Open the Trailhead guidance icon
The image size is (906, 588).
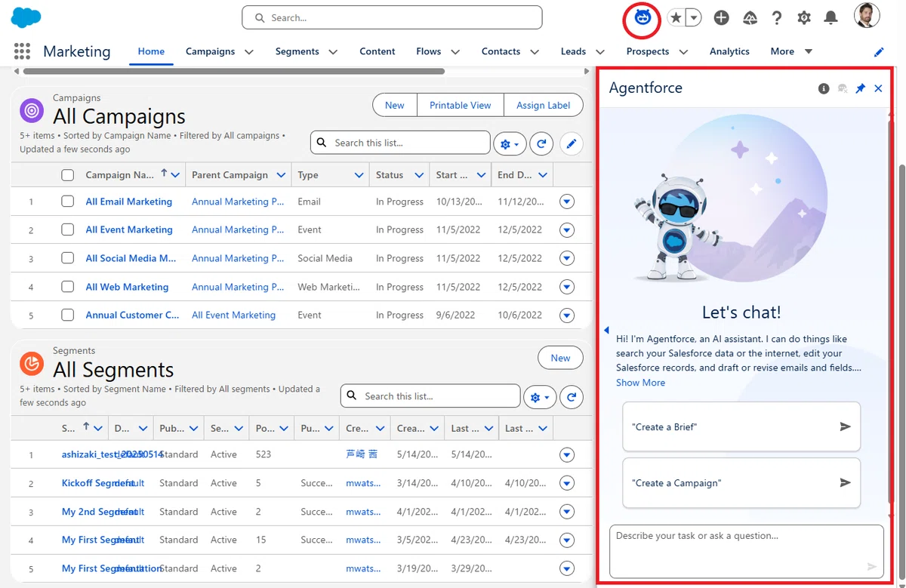click(x=750, y=17)
